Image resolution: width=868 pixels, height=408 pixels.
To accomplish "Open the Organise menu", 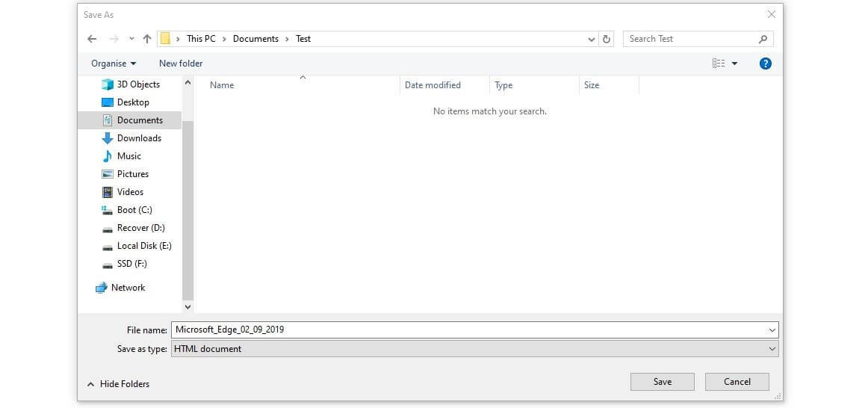I will point(114,64).
